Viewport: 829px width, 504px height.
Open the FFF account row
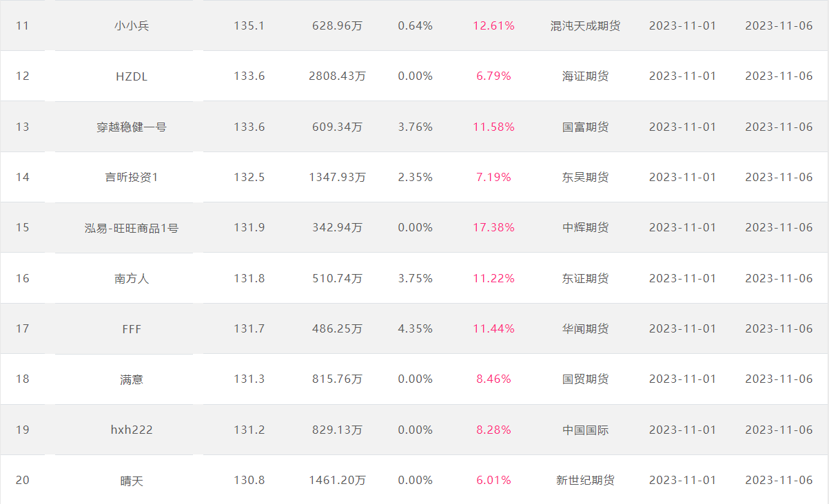point(132,329)
